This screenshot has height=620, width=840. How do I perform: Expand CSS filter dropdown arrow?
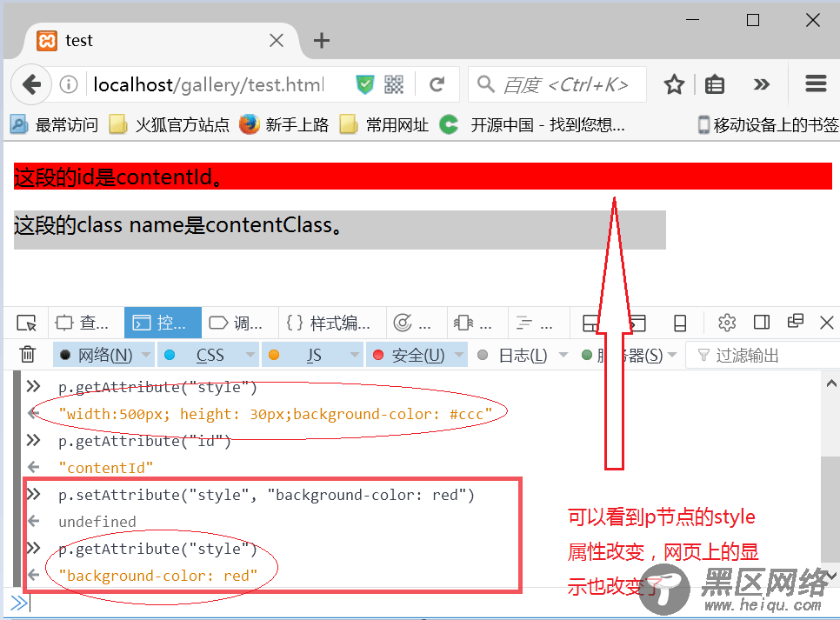(250, 354)
